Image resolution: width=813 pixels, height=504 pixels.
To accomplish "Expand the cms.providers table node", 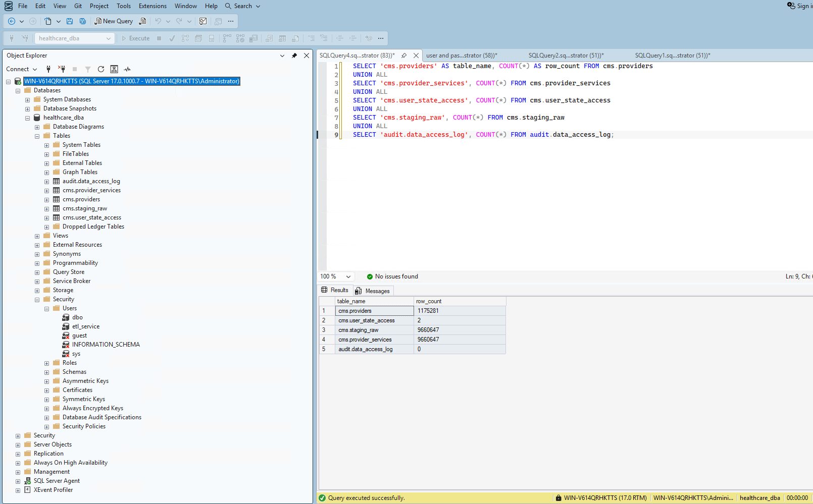I will pyautogui.click(x=46, y=200).
